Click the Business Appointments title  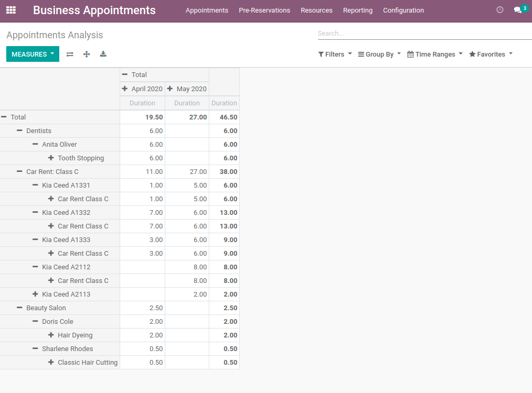pos(94,10)
